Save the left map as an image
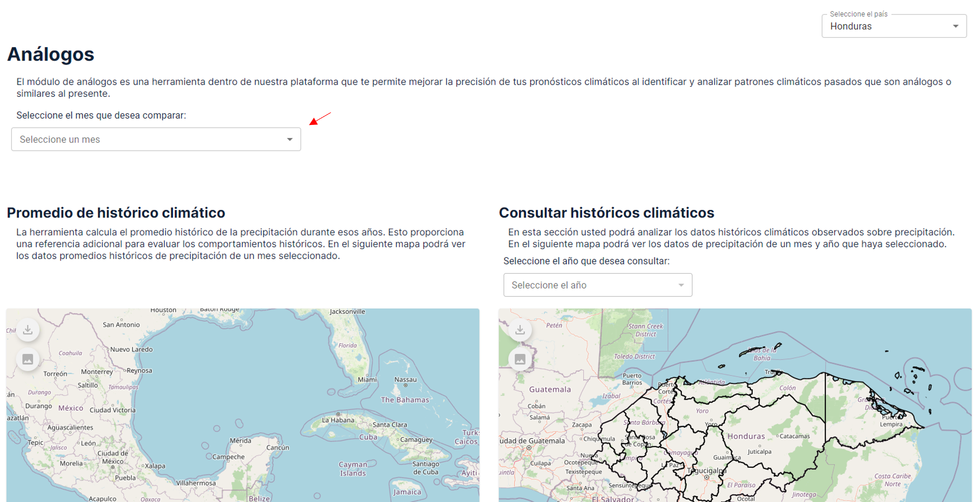This screenshot has height=502, width=980. tap(28, 359)
